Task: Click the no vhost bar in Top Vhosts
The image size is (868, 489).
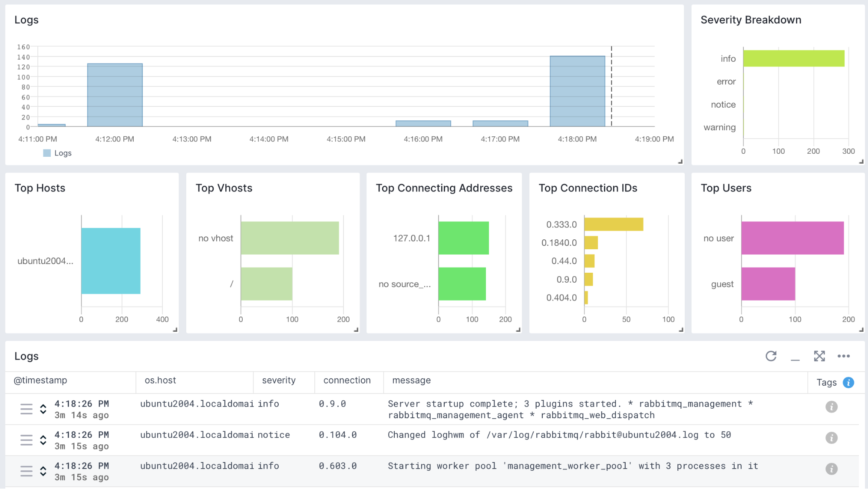Action: pyautogui.click(x=290, y=238)
